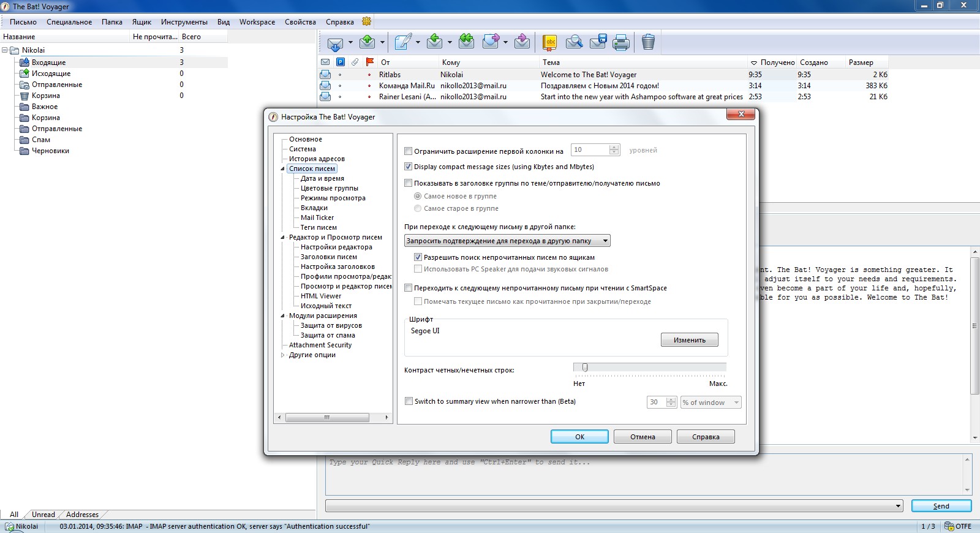Click envelope icon of Rainer Lesani message
The image size is (980, 533).
tap(325, 97)
